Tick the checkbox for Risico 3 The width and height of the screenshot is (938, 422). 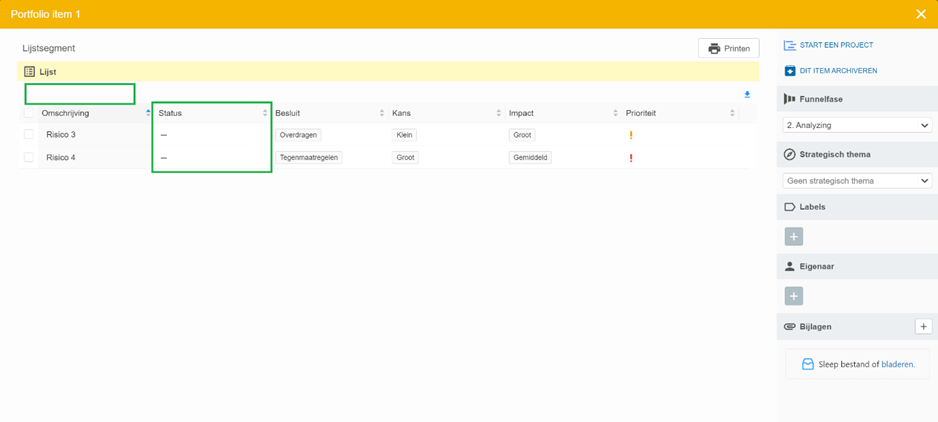pyautogui.click(x=29, y=134)
